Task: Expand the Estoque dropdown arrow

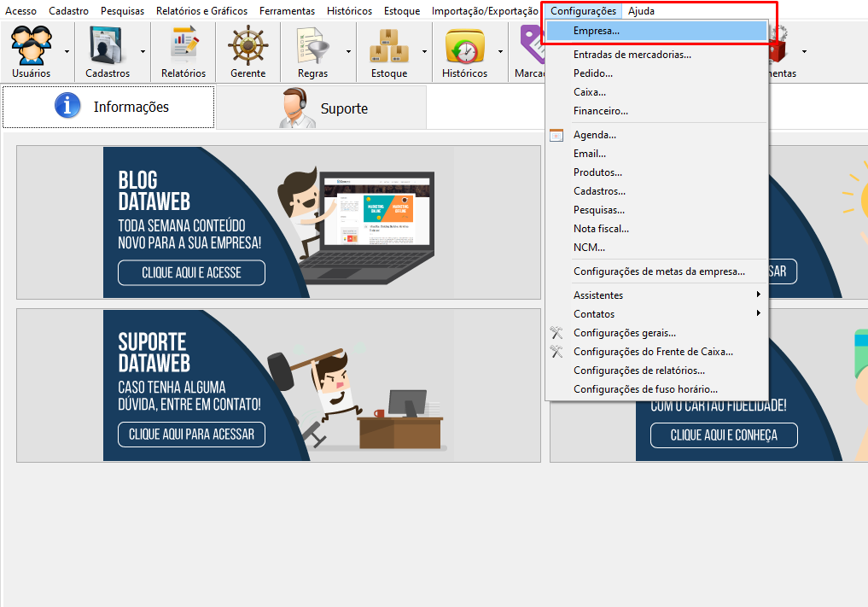Action: click(424, 51)
